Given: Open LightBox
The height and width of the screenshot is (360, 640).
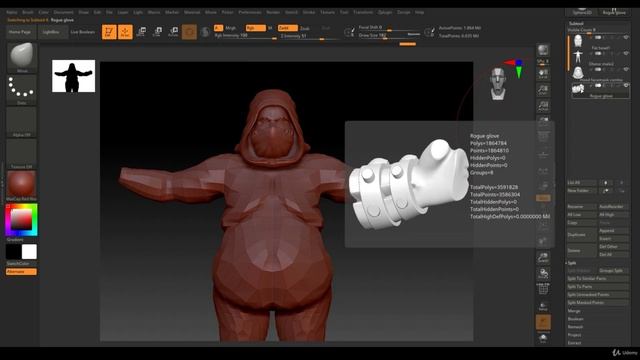Looking at the screenshot, I should tap(51, 32).
